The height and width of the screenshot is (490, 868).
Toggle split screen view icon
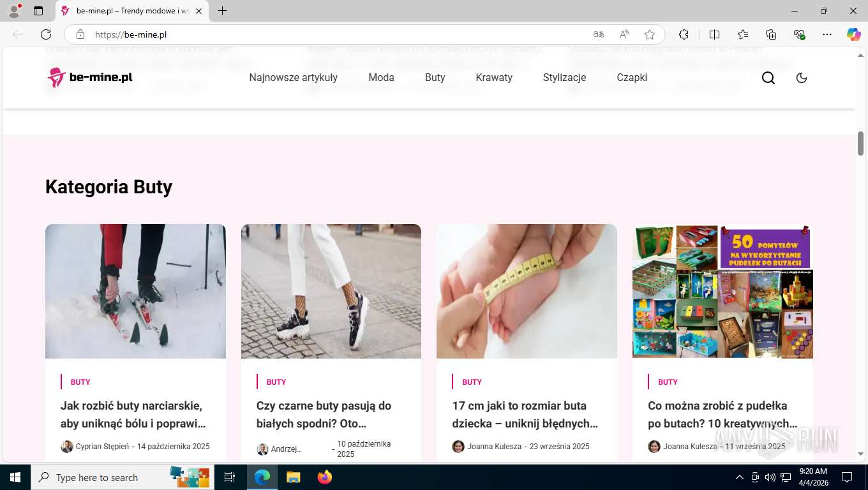tap(714, 34)
